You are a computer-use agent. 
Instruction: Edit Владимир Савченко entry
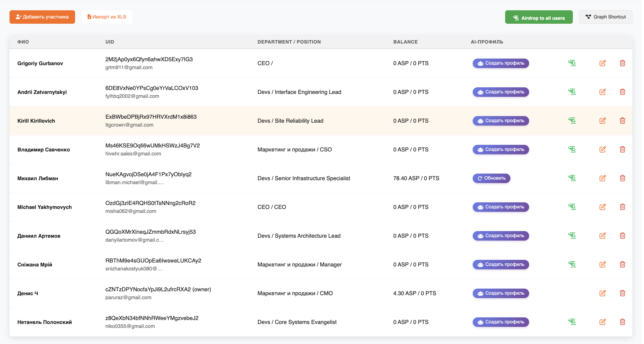[x=603, y=149]
